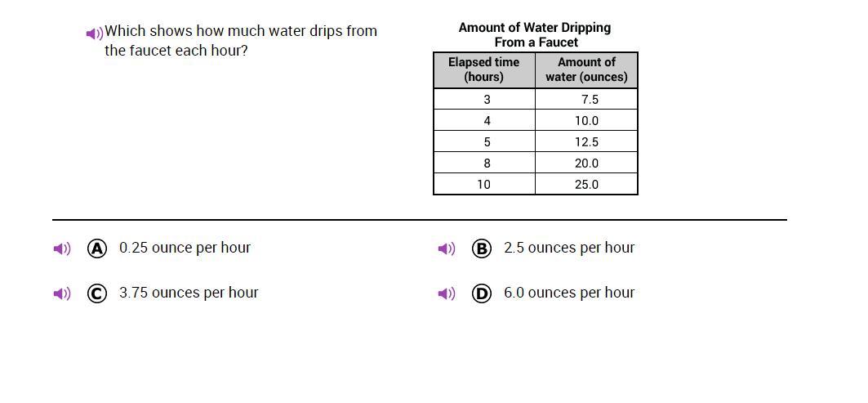Screen dimensions: 868x403
Task: Play audio for answer choice C
Action: tap(62, 293)
